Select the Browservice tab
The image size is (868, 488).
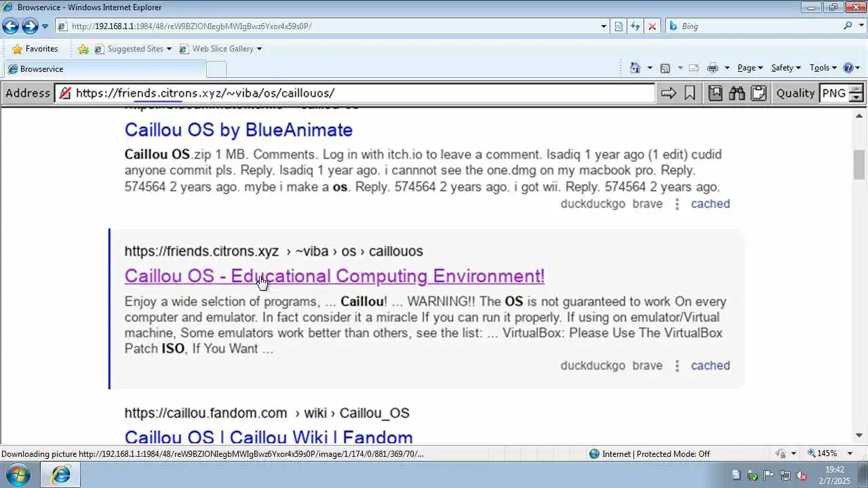[x=104, y=69]
